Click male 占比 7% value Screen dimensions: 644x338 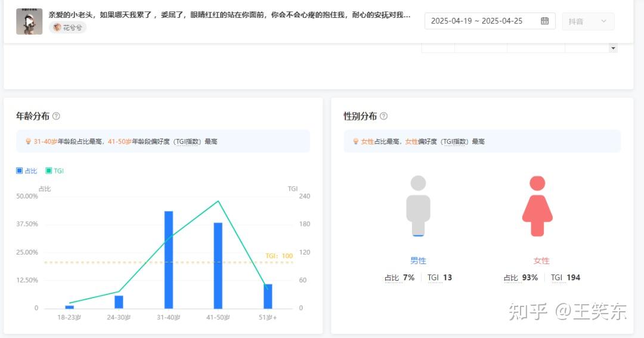399,278
